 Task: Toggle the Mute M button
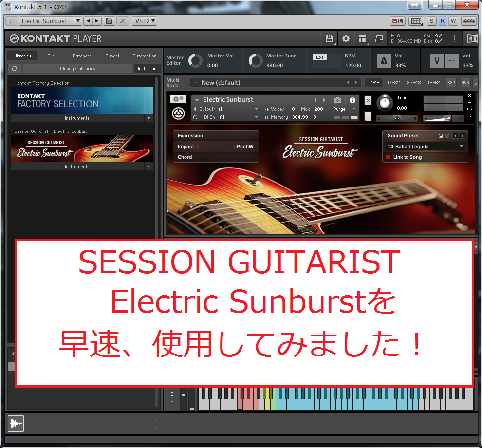tap(368, 116)
